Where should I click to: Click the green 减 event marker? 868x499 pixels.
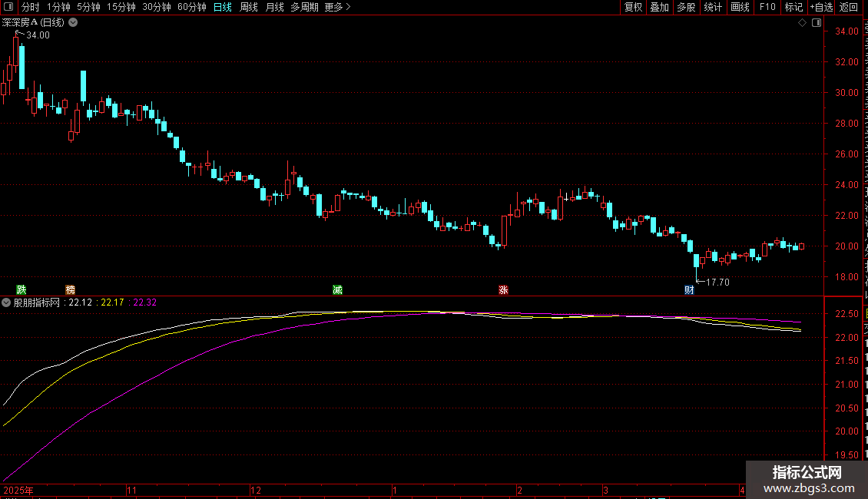coord(337,290)
